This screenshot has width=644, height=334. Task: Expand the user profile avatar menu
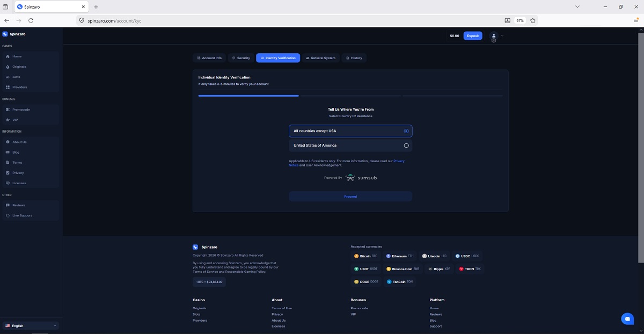494,36
